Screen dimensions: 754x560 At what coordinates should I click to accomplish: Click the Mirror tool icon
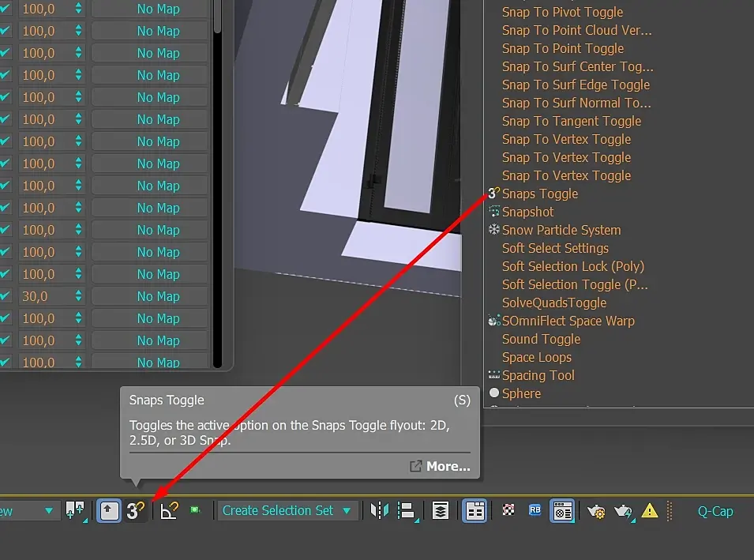[x=380, y=510]
